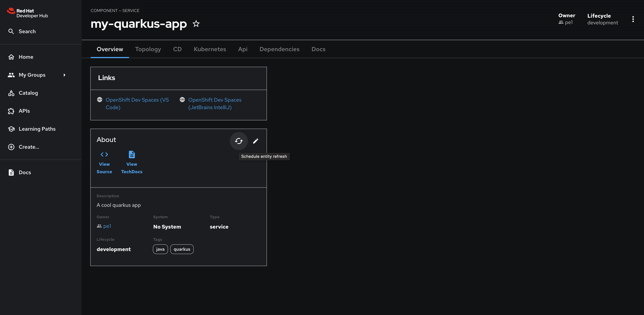This screenshot has width=644, height=315.
Task: Expand the My Groups submenu arrow
Action: (64, 75)
